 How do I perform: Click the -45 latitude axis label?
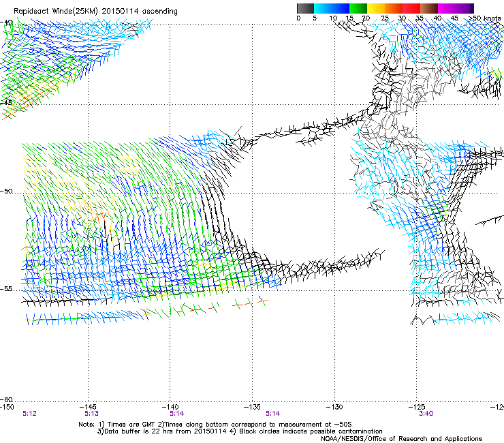[6, 103]
